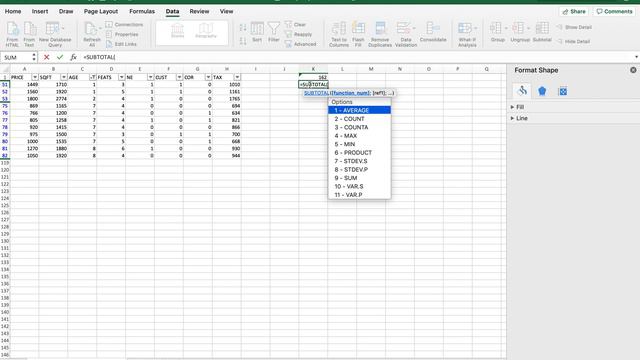Screen dimensions: 640x360
Task: Open SQFT column filter dropdown
Action: pos(64,77)
